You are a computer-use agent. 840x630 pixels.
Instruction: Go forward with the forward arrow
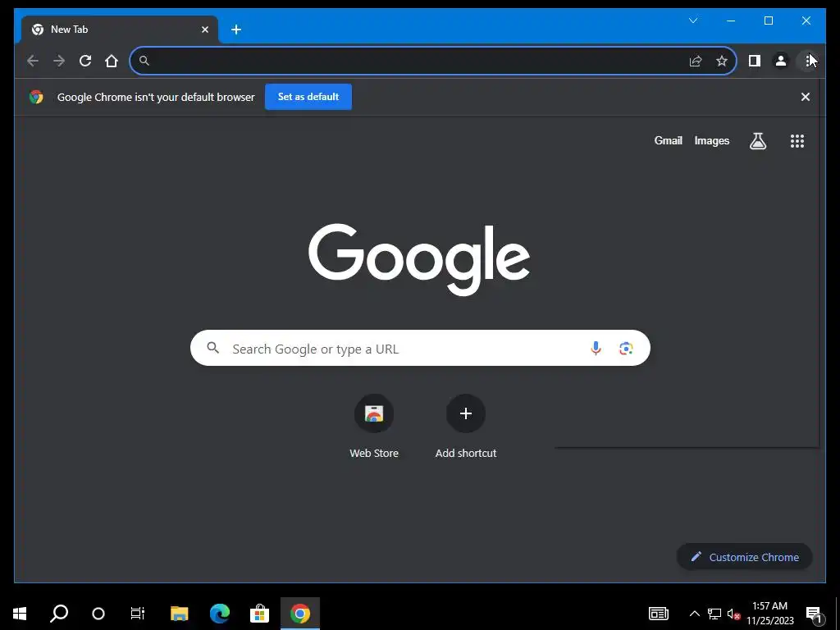pyautogui.click(x=59, y=61)
